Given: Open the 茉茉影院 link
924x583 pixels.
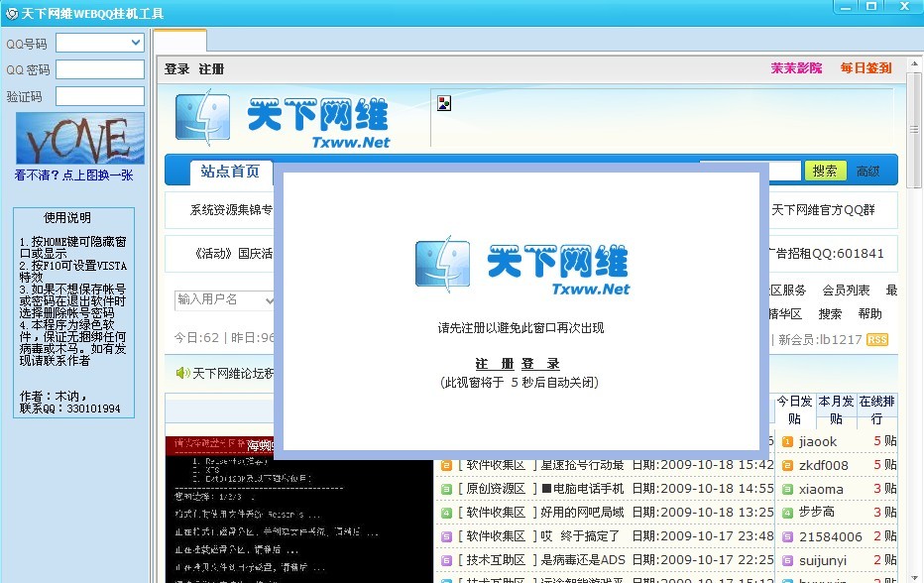Looking at the screenshot, I should (x=796, y=67).
